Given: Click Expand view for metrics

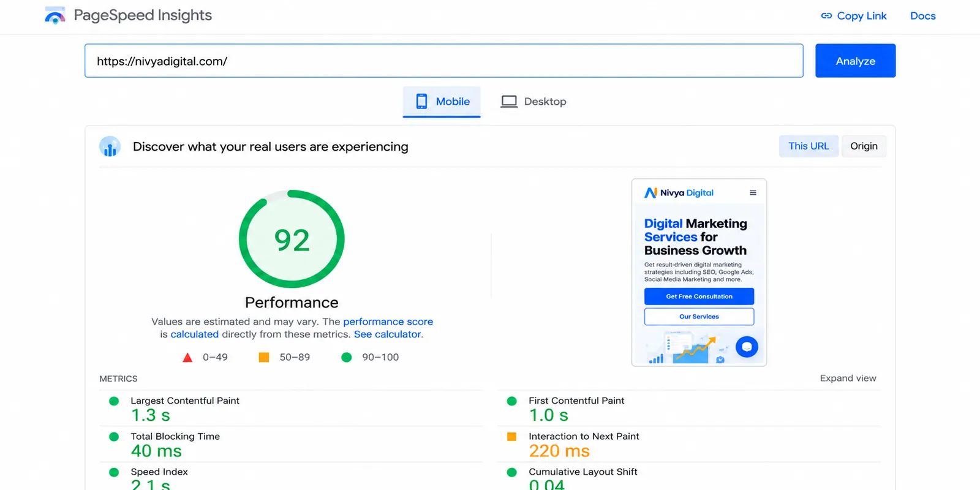Looking at the screenshot, I should point(848,379).
